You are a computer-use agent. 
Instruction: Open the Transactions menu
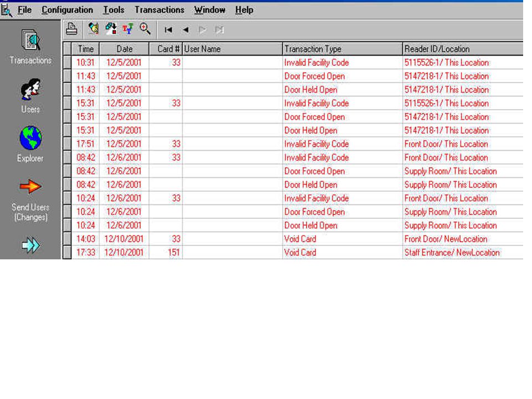160,10
